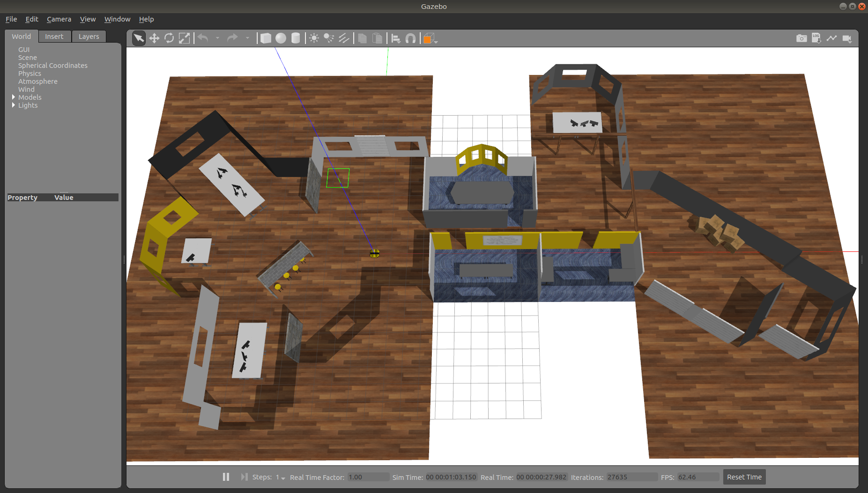Click the Reset Time button
This screenshot has height=493, width=868.
tap(744, 477)
